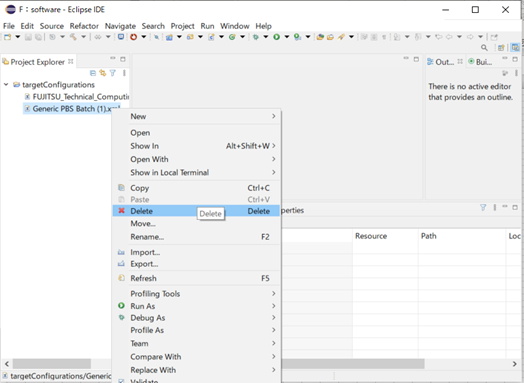Click the Open Type folder toolbar icon
This screenshot has width=524, height=383.
click(320, 37)
